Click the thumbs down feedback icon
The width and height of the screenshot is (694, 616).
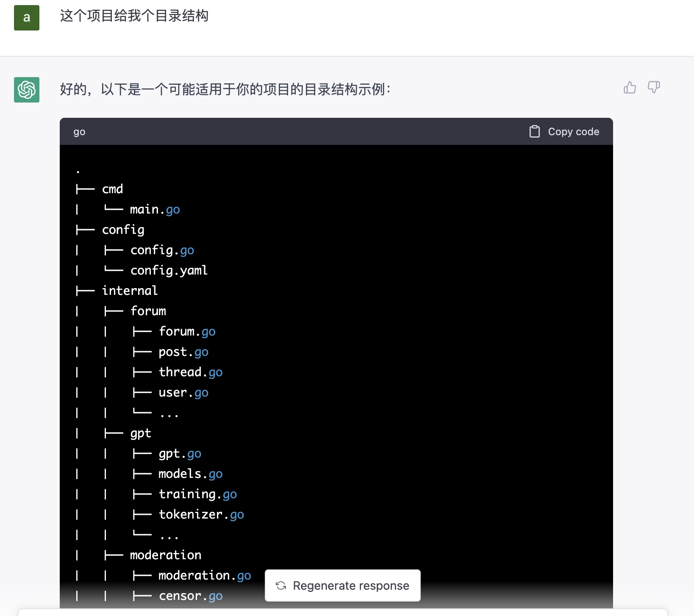654,87
